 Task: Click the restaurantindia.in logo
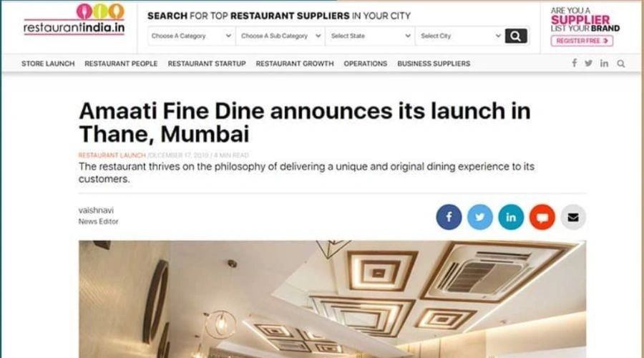point(74,19)
